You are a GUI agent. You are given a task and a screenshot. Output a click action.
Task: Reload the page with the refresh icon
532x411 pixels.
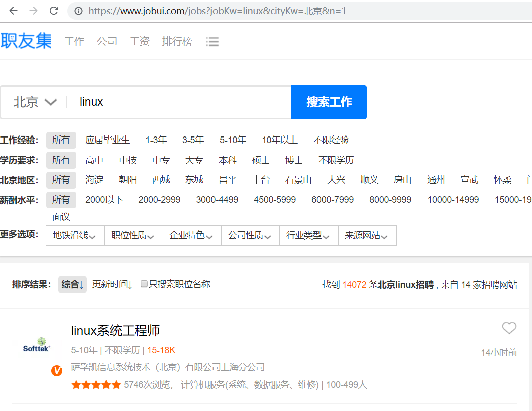pos(54,10)
